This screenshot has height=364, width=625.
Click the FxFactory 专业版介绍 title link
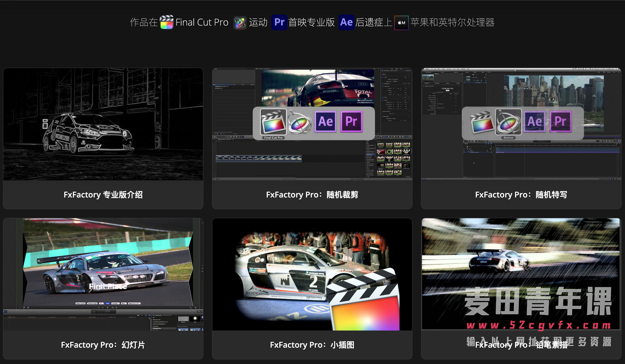(103, 195)
